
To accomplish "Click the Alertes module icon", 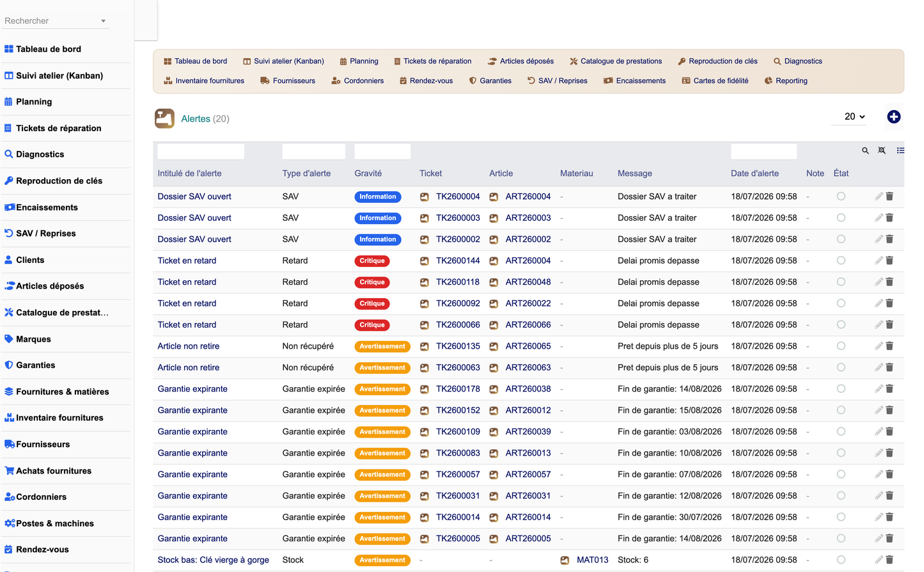I will (164, 118).
